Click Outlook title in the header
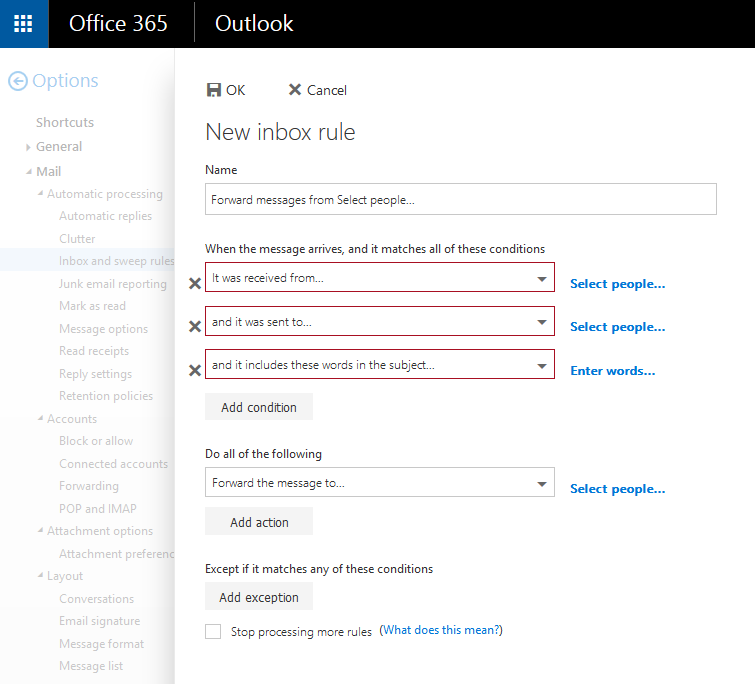755x684 pixels. pos(254,24)
